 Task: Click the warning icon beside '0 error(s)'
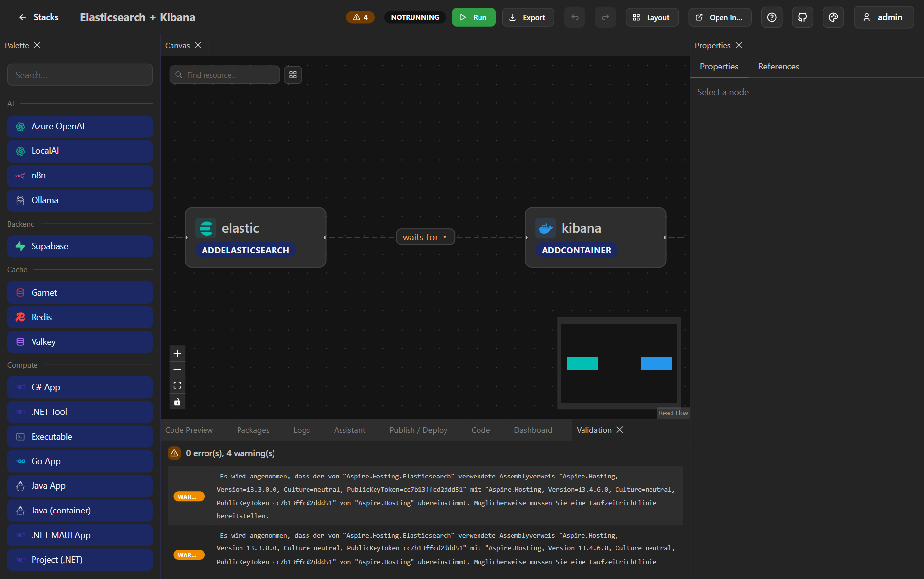pyautogui.click(x=174, y=453)
